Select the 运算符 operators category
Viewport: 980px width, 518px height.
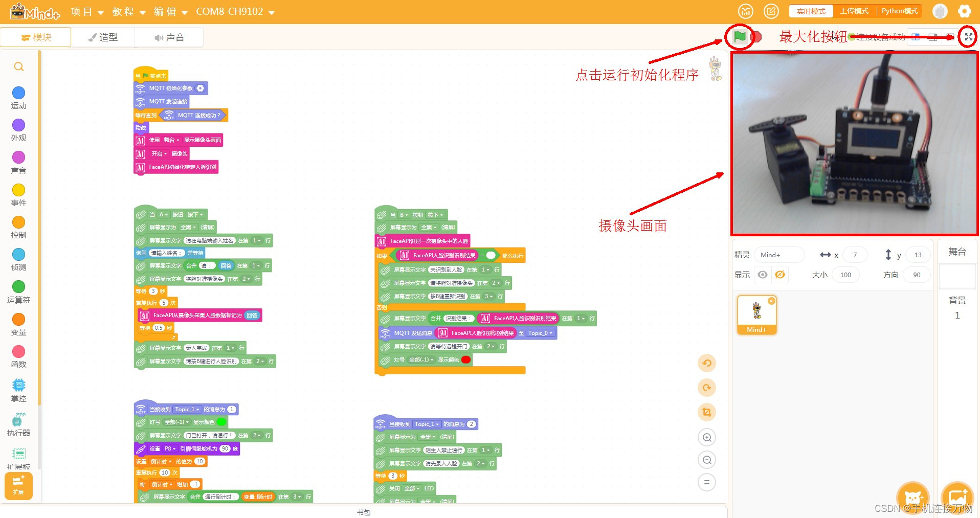(18, 292)
